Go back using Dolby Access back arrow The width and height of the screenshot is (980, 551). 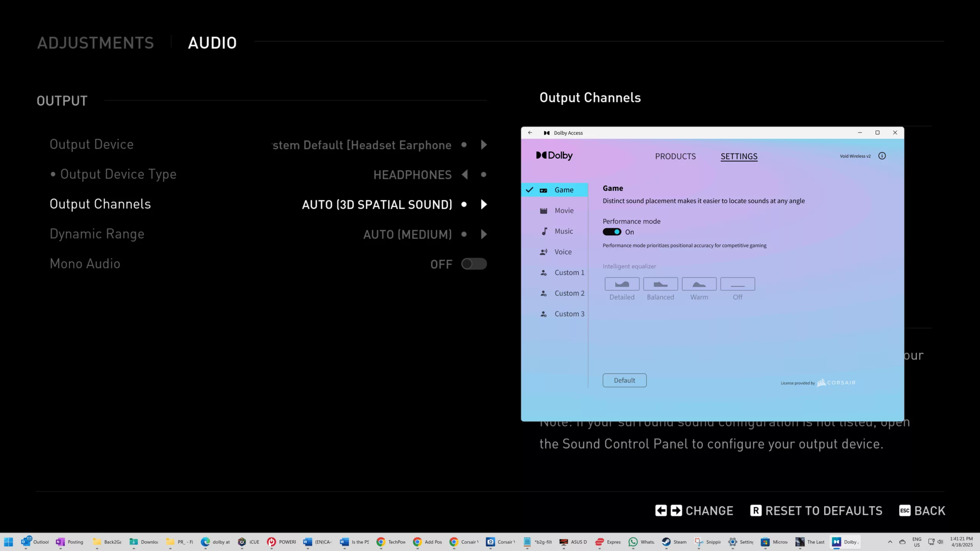(530, 133)
